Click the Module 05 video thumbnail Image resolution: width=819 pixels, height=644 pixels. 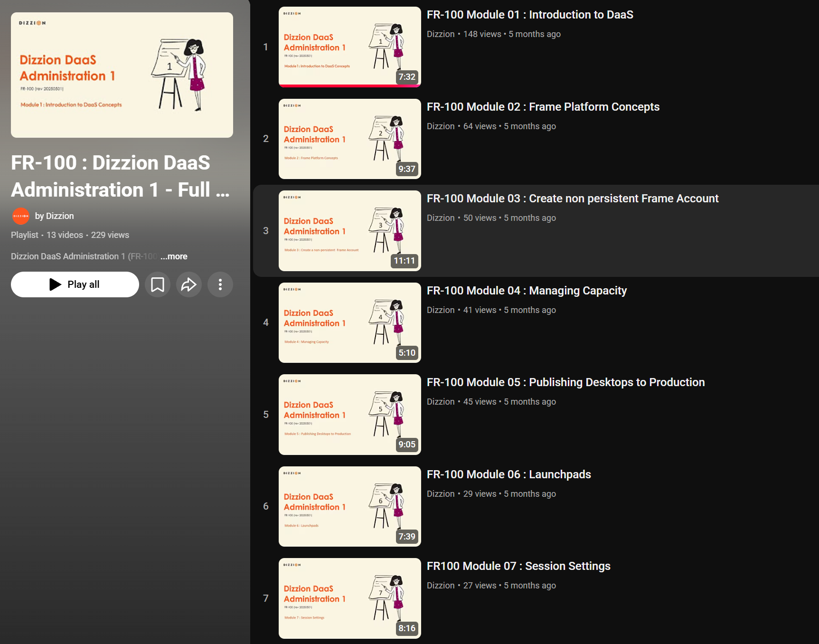(349, 415)
